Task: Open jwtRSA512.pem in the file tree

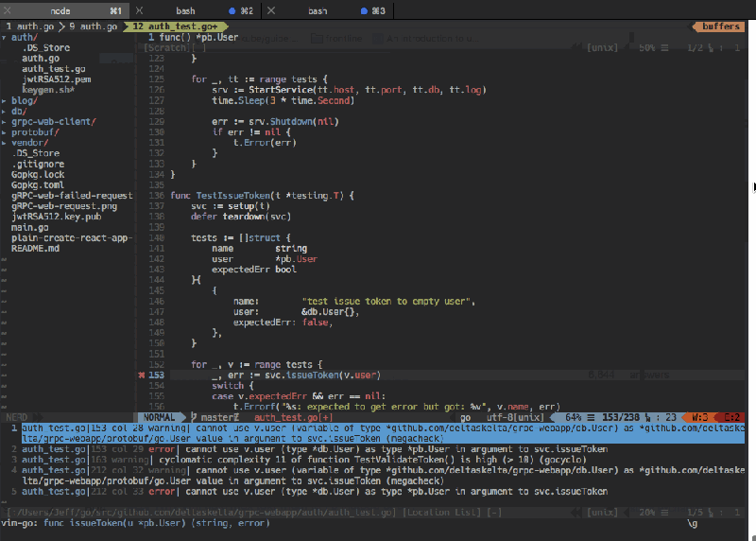Action: point(56,79)
